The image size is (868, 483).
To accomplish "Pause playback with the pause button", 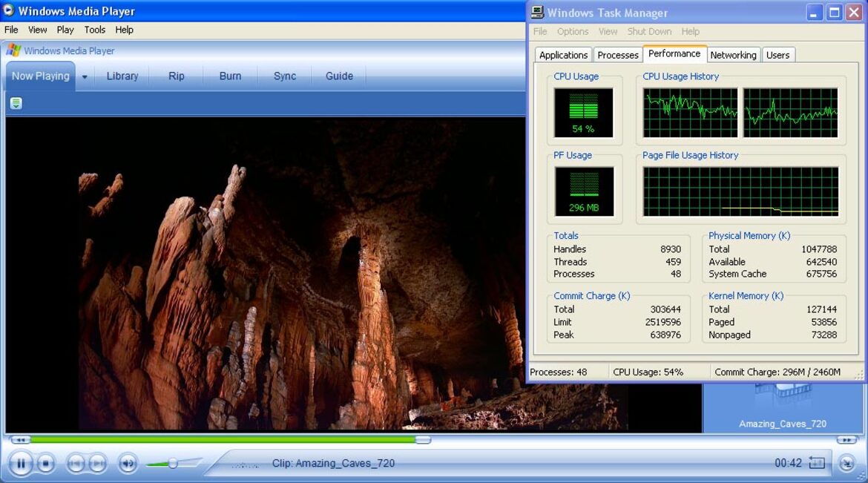I will click(21, 463).
